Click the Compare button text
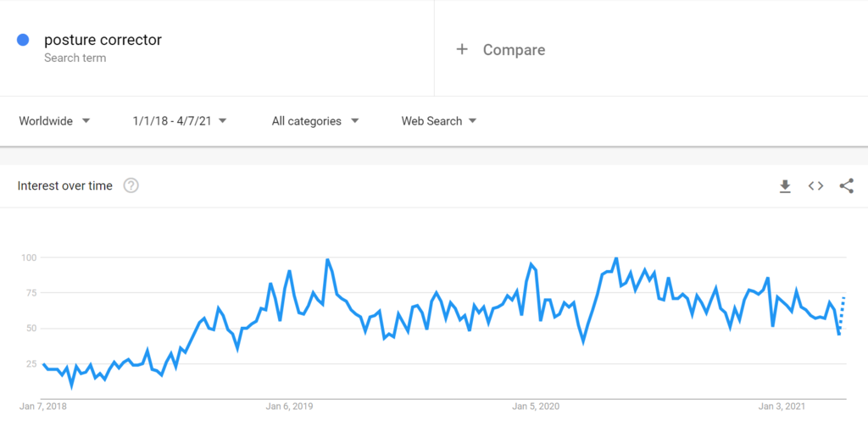This screenshot has width=868, height=437. [x=514, y=50]
